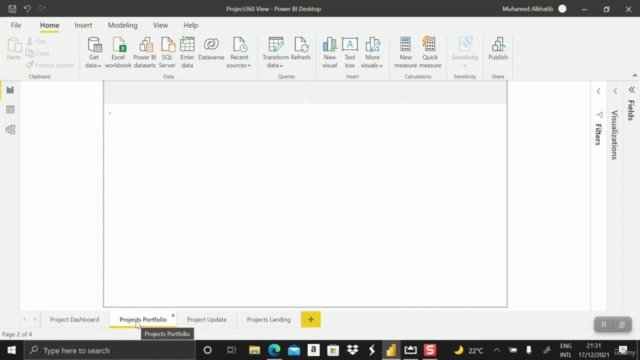The height and width of the screenshot is (360, 640).
Task: Go to the next page tabs
Action: pyautogui.click(x=35, y=320)
